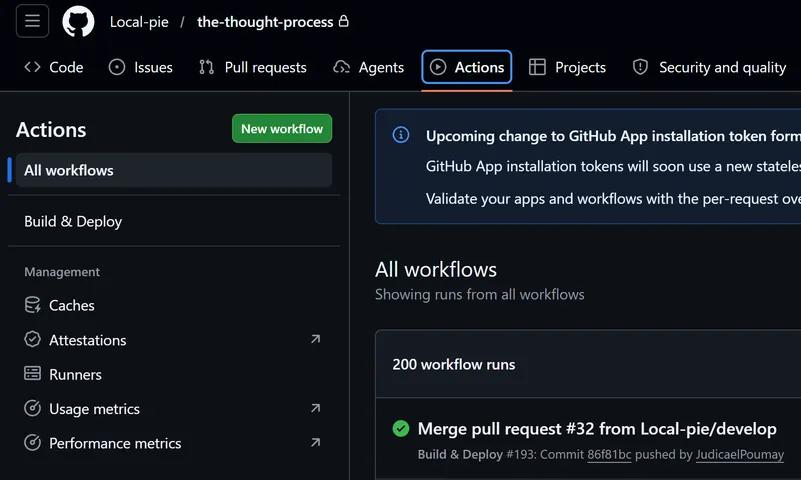This screenshot has width=801, height=480.
Task: Open the hamburger navigation menu
Action: pos(32,21)
